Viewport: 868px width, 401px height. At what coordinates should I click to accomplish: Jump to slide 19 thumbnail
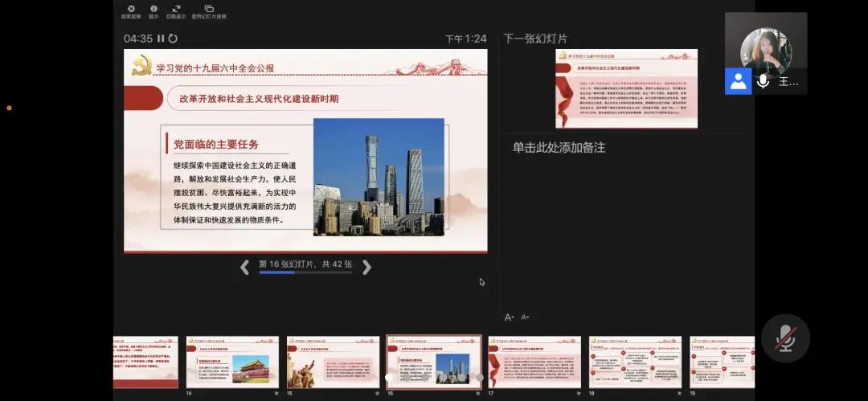tap(722, 362)
